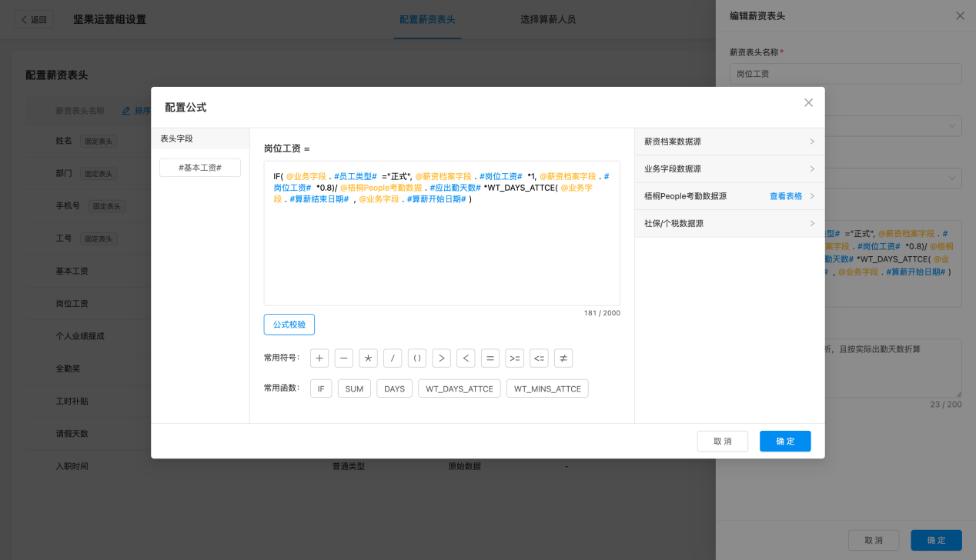The height and width of the screenshot is (560, 976).
Task: Insert the less-than-or-equal symbol
Action: (x=539, y=358)
